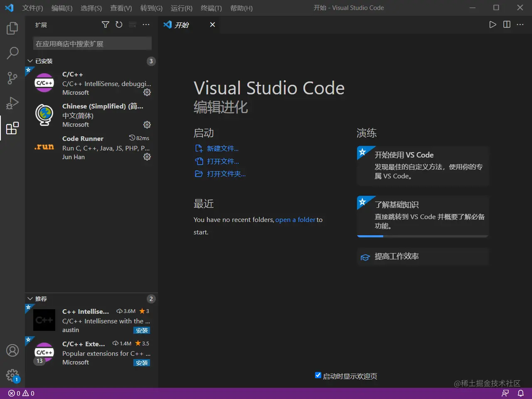
Task: Open notifications bell in status bar
Action: 520,393
